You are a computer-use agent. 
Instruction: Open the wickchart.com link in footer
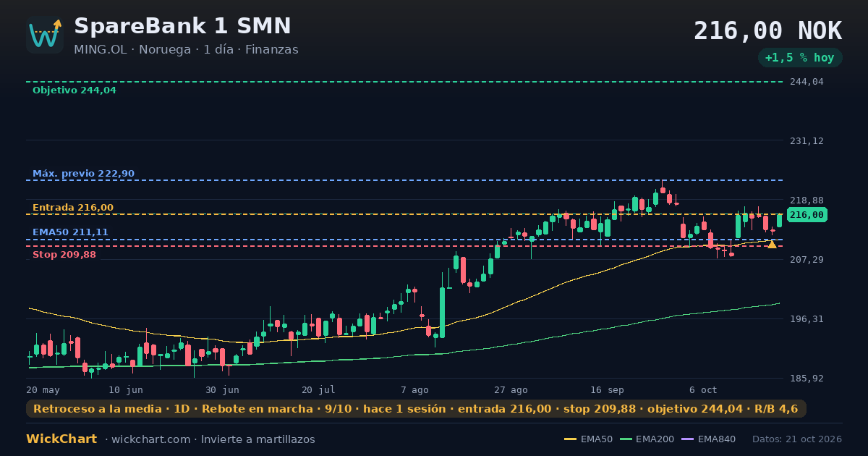[153, 439]
